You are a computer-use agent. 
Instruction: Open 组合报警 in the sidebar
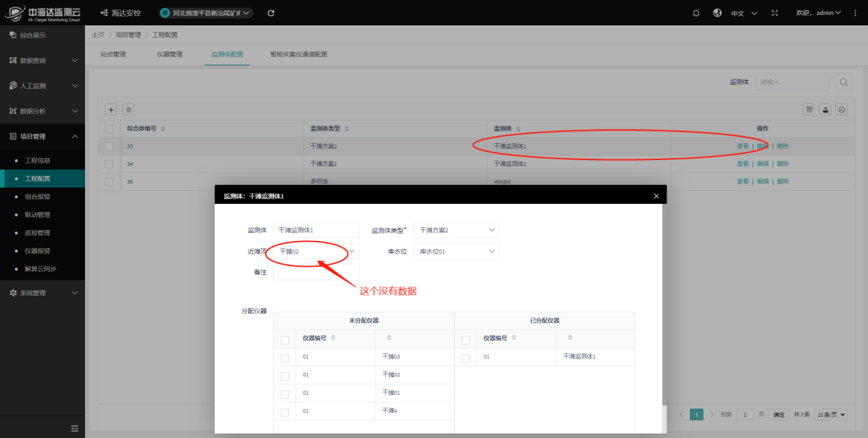click(x=38, y=196)
